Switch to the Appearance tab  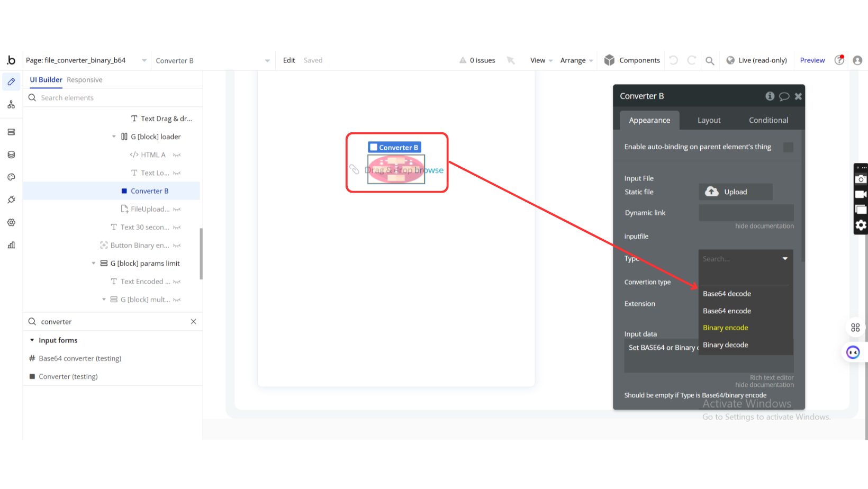point(649,120)
